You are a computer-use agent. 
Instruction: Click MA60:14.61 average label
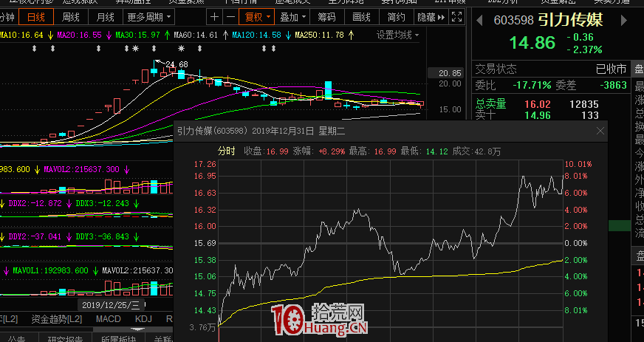(196, 35)
